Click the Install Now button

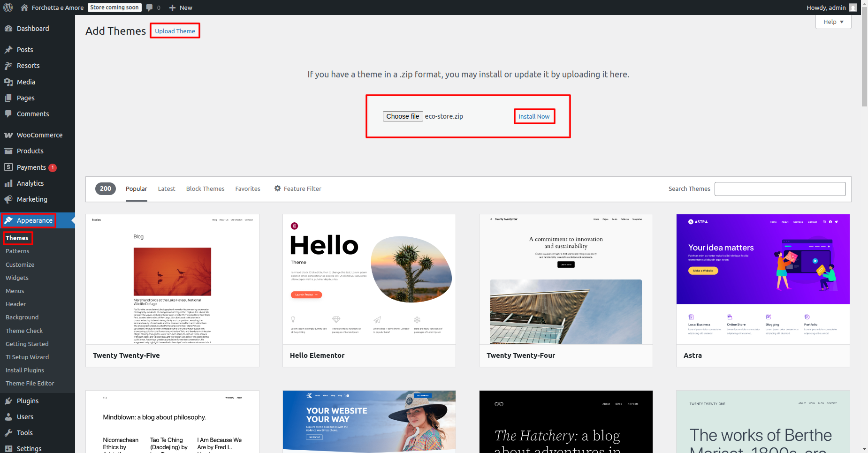tap(534, 116)
